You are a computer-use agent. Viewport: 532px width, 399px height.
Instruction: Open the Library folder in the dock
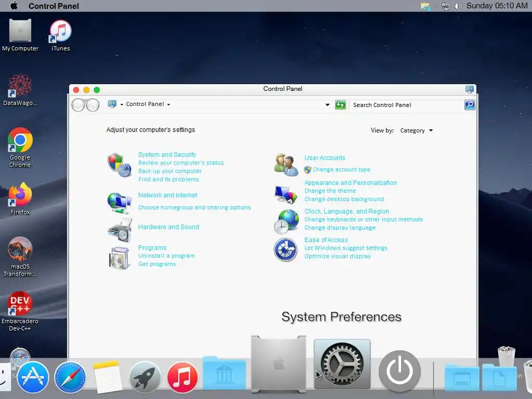click(x=224, y=373)
